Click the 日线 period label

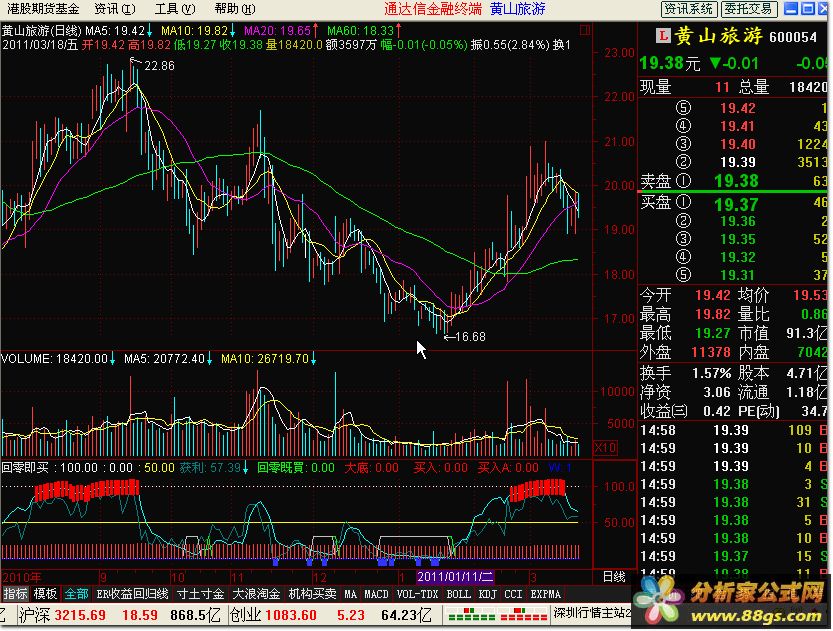click(x=614, y=577)
